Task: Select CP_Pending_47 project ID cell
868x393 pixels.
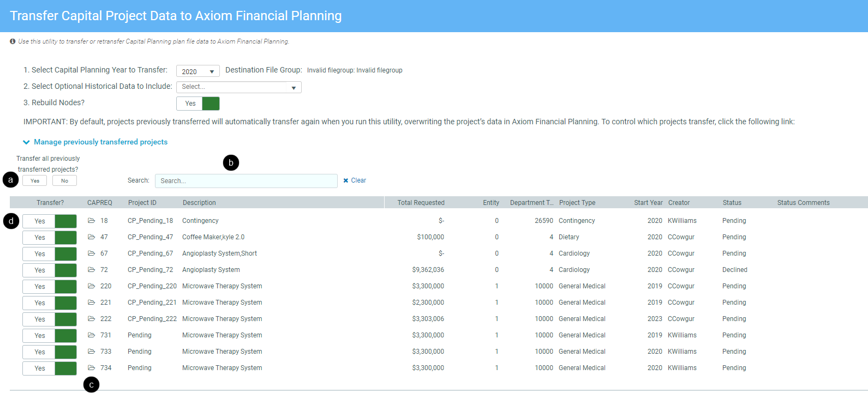Action: [151, 237]
